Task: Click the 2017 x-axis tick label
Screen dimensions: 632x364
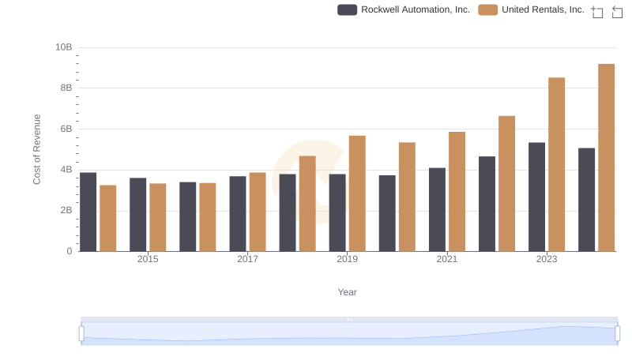Action: click(247, 259)
